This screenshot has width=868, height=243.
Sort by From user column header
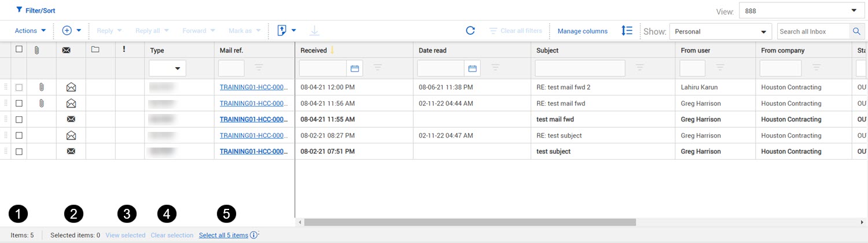coord(696,50)
